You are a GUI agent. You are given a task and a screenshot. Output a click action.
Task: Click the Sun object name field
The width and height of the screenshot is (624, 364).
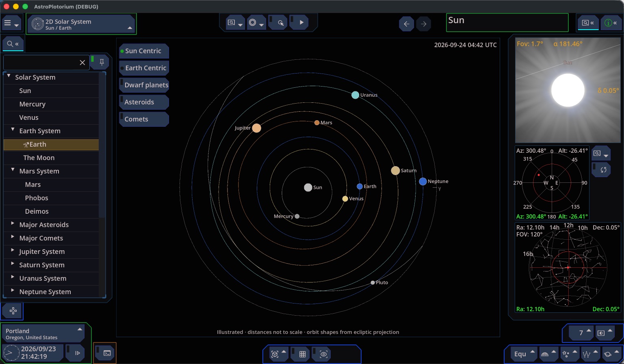point(507,23)
